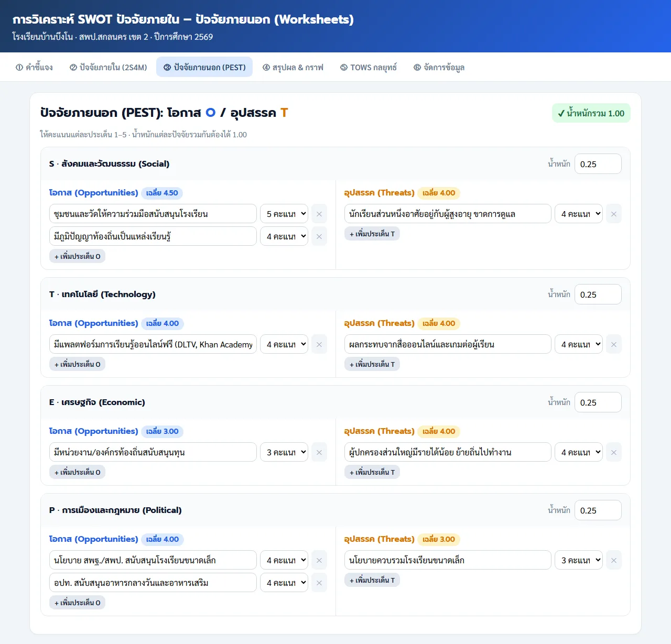This screenshot has width=671, height=644.
Task: Click the น้ำหนักรวม 1.00 status badge
Action: click(x=591, y=113)
